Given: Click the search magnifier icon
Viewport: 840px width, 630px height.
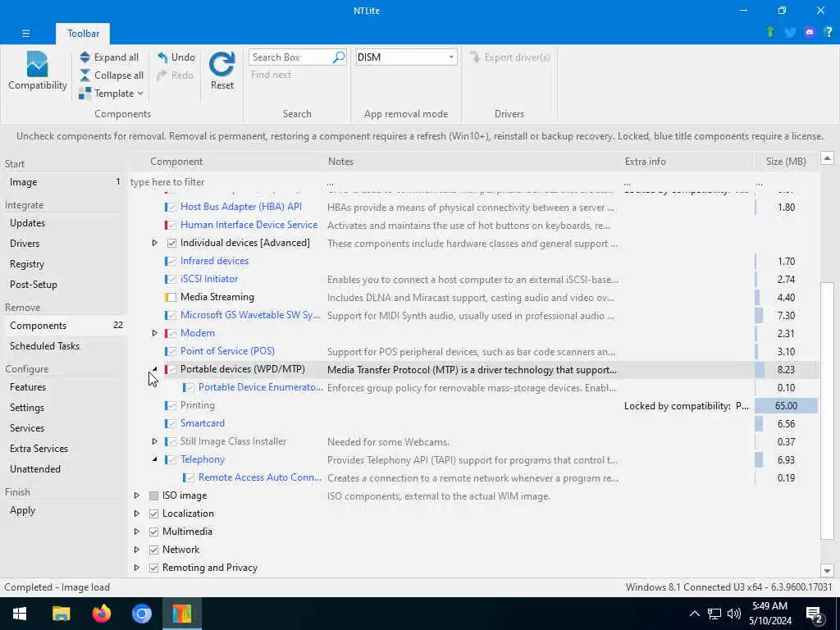Looking at the screenshot, I should click(x=339, y=57).
